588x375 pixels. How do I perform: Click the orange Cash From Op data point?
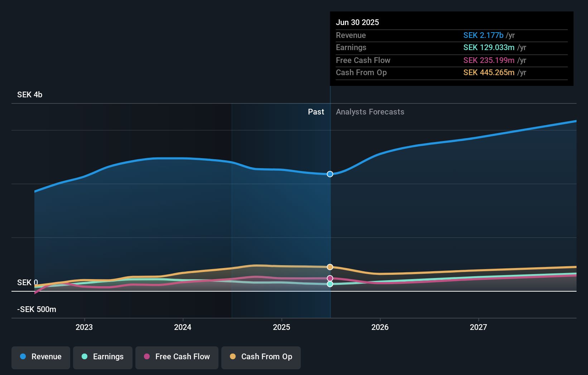(330, 267)
